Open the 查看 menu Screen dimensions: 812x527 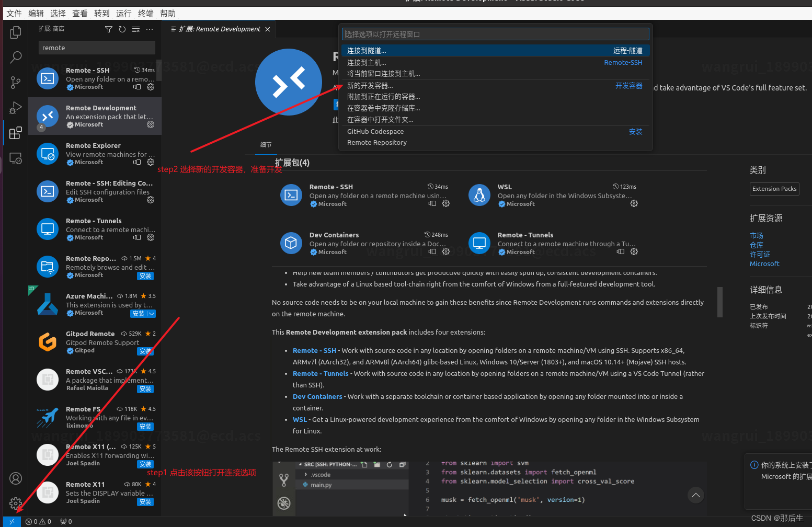pos(80,14)
